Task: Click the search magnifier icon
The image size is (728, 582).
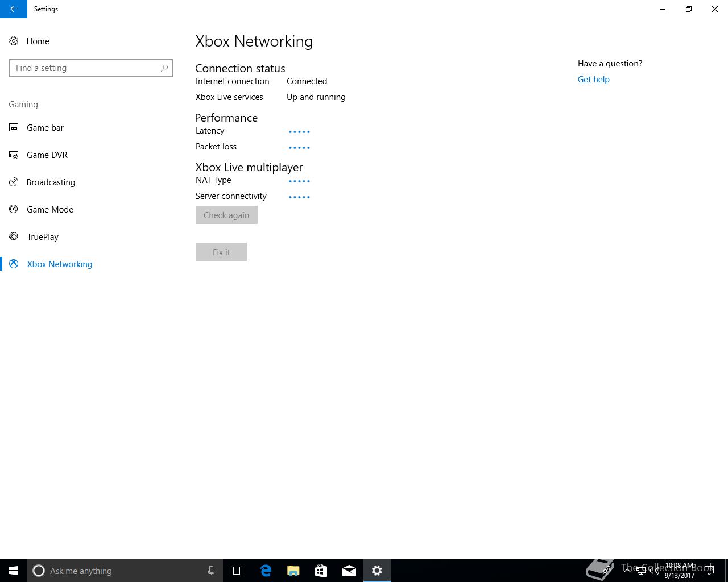Action: coord(164,68)
